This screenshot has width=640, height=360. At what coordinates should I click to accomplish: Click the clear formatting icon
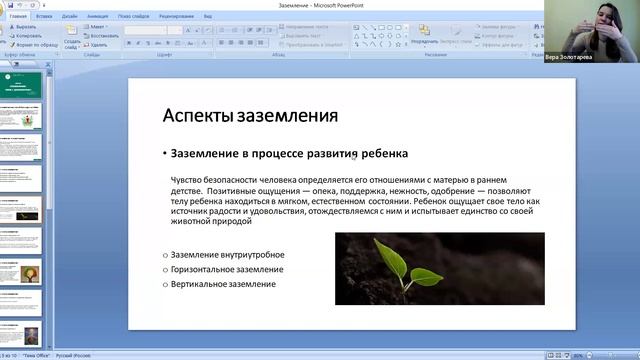tap(208, 31)
